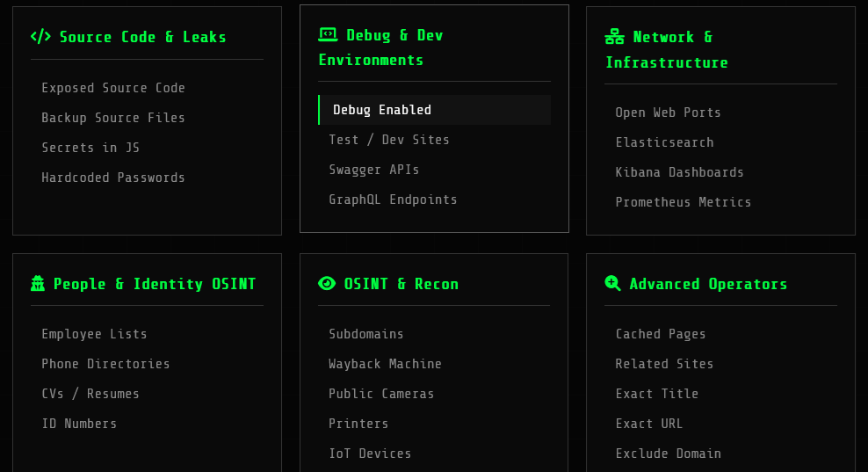Click the eye icon beside OSINT & Recon
Viewport: 868px width, 472px height.
point(327,283)
